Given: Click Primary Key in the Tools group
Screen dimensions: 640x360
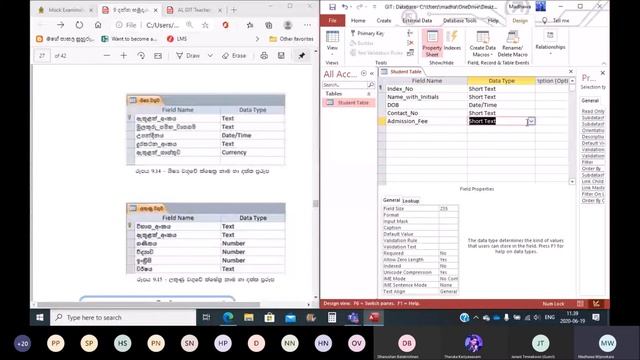Looking at the screenshot, I should pos(367,33).
